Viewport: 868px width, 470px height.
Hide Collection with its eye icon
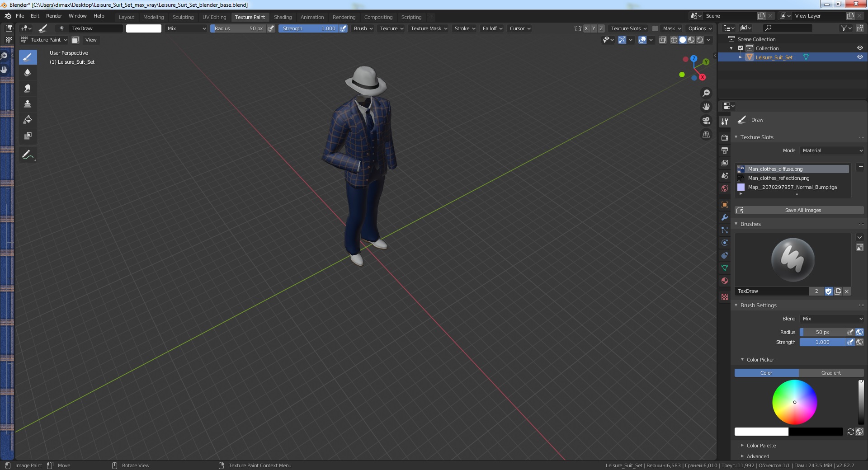coord(860,48)
